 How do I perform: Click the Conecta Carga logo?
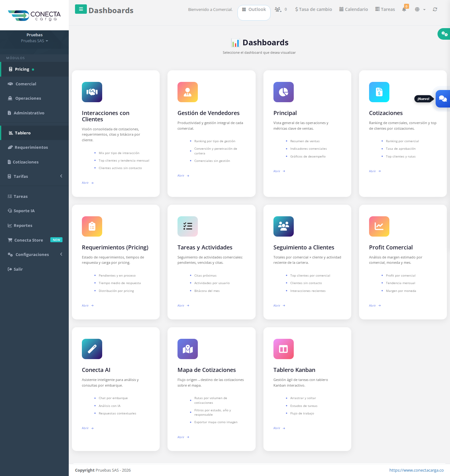click(x=34, y=15)
